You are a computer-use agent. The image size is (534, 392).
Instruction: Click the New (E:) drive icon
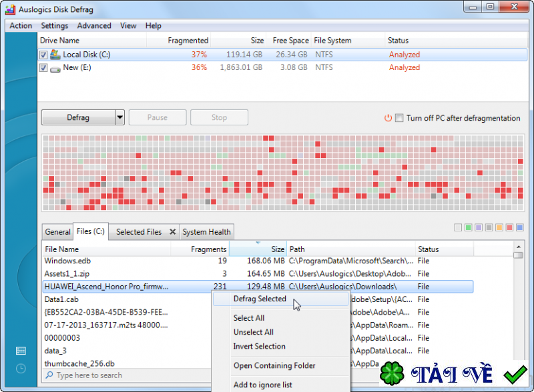tap(55, 69)
